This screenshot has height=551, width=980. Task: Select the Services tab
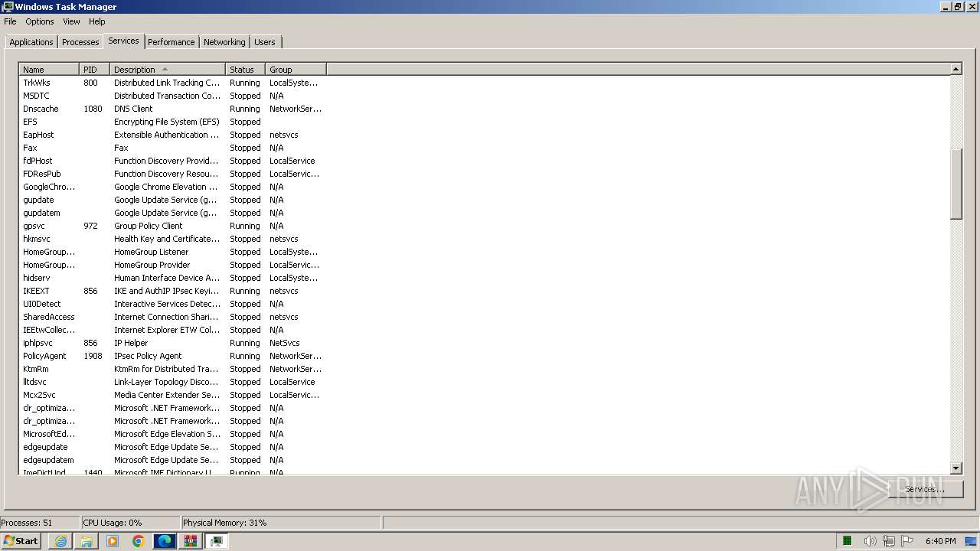pos(123,41)
